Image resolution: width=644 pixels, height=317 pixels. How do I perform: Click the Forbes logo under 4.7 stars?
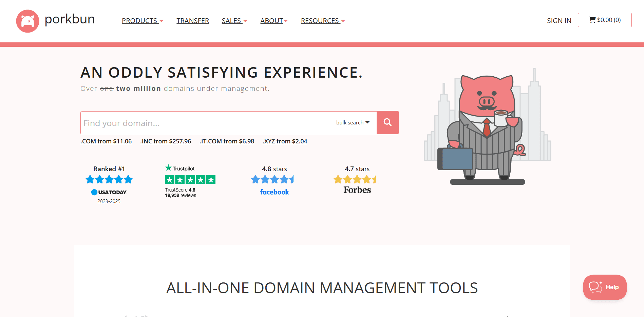(357, 190)
